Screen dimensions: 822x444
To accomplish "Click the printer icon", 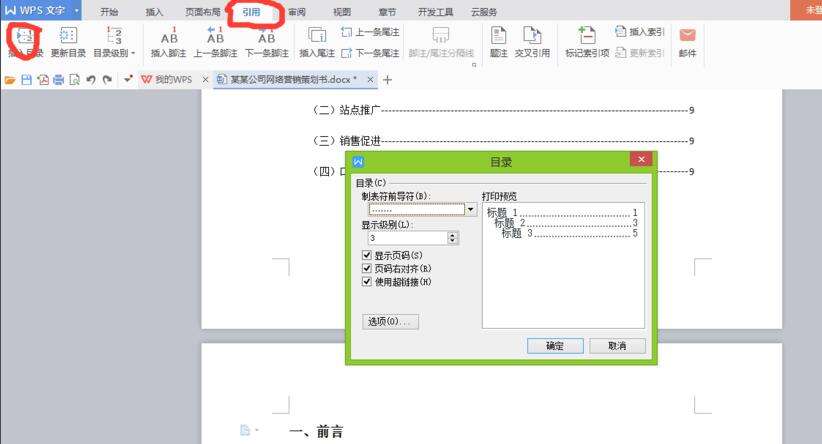I will 59,80.
